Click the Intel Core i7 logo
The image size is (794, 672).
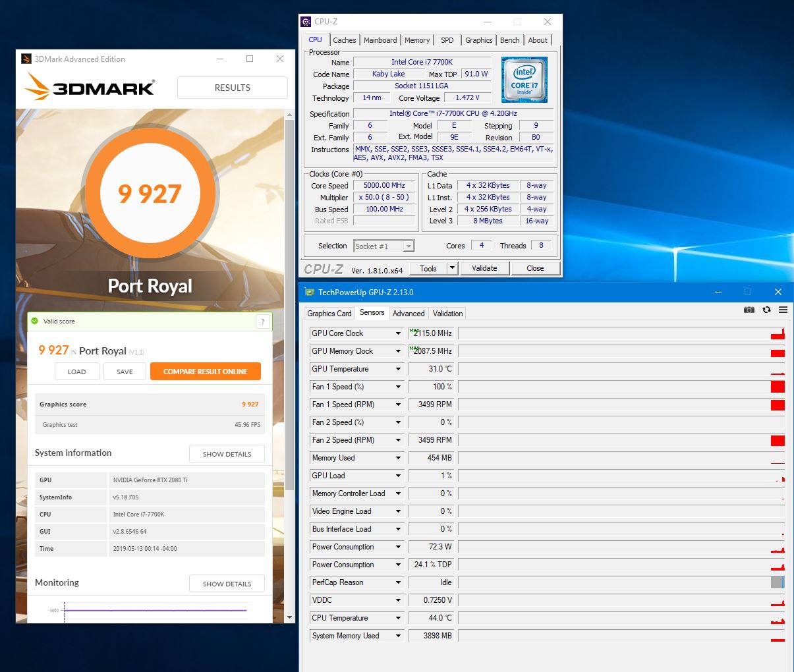525,80
